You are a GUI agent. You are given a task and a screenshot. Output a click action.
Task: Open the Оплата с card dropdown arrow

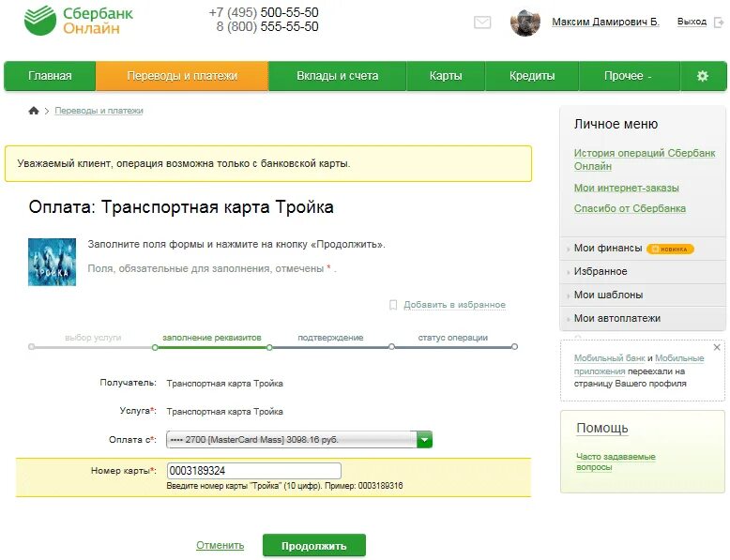(x=424, y=439)
